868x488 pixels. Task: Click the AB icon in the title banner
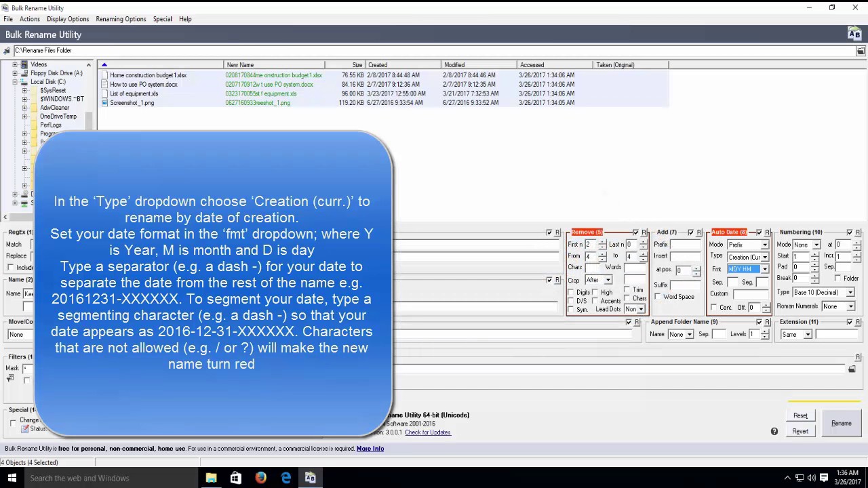coord(854,35)
